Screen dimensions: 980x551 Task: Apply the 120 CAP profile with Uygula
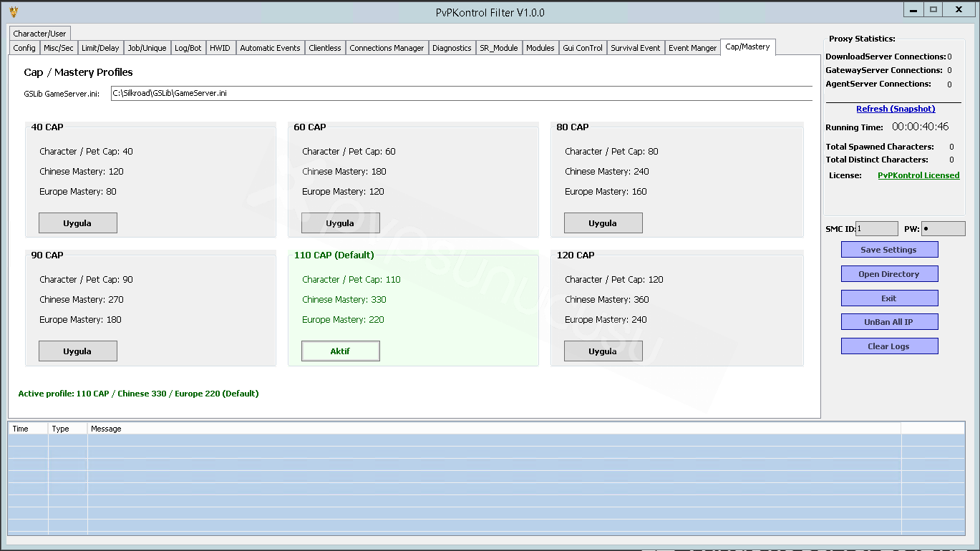pos(603,351)
